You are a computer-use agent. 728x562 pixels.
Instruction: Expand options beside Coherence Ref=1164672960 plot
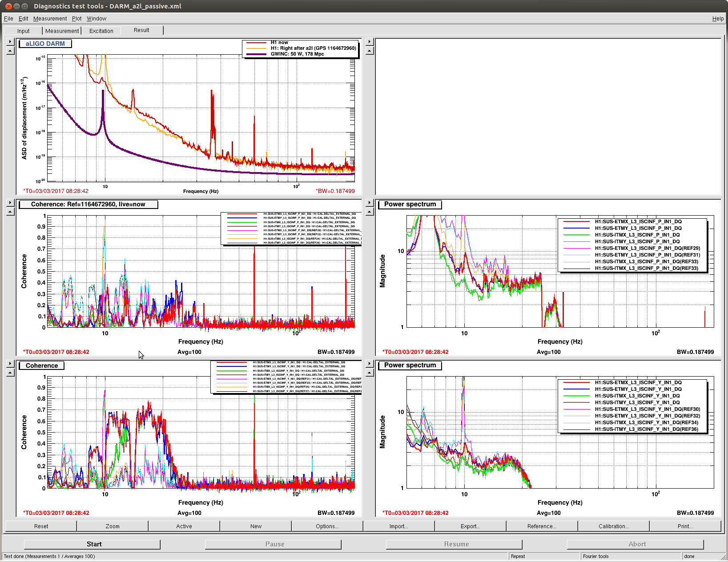(10, 203)
